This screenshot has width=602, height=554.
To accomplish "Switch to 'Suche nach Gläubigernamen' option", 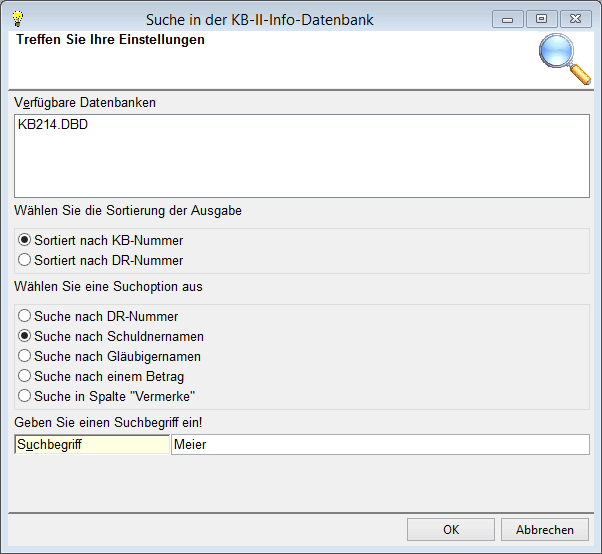I will pyautogui.click(x=25, y=356).
